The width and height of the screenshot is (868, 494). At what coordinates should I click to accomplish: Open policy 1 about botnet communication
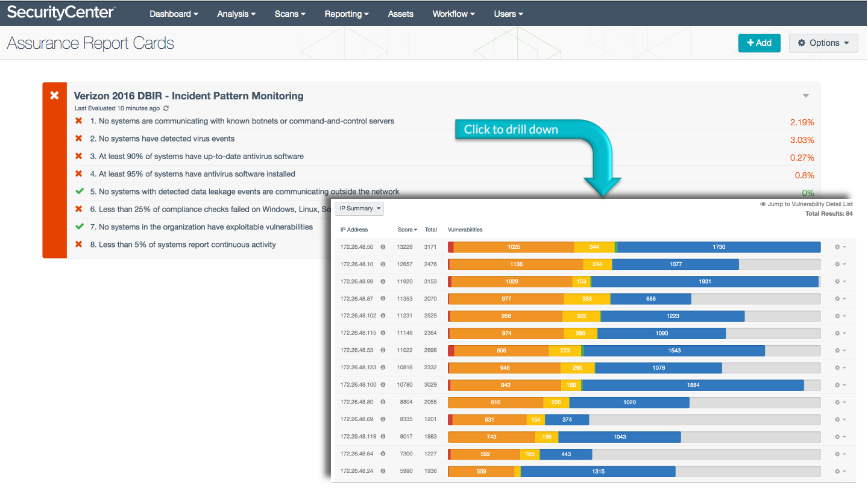coord(242,121)
